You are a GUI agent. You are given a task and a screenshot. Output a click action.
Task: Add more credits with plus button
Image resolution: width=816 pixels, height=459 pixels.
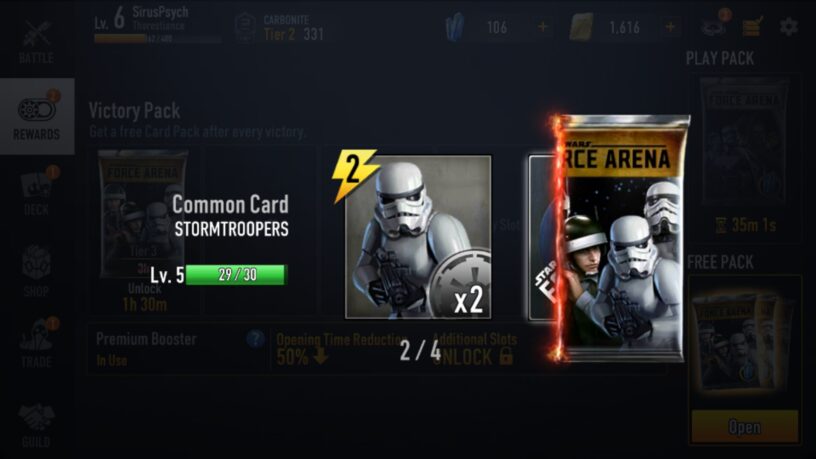point(670,27)
